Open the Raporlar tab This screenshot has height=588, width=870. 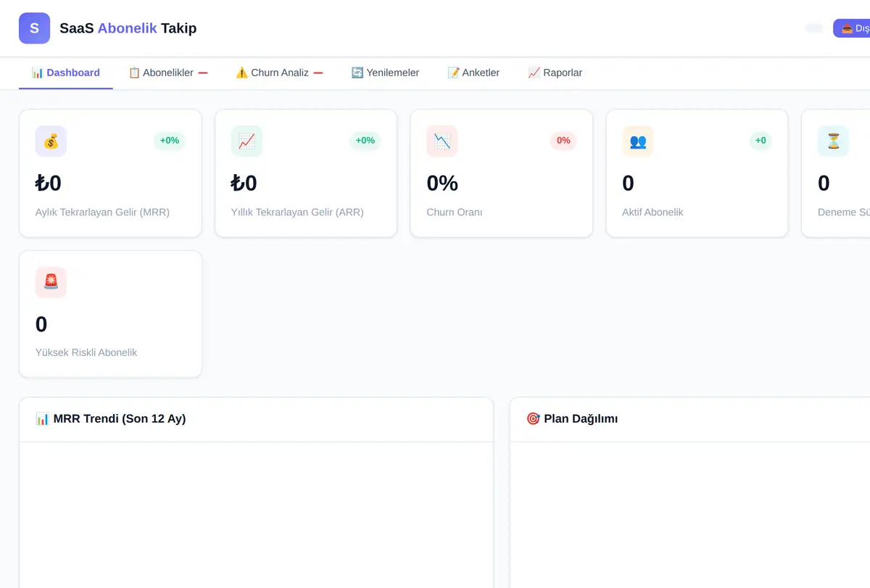[555, 73]
